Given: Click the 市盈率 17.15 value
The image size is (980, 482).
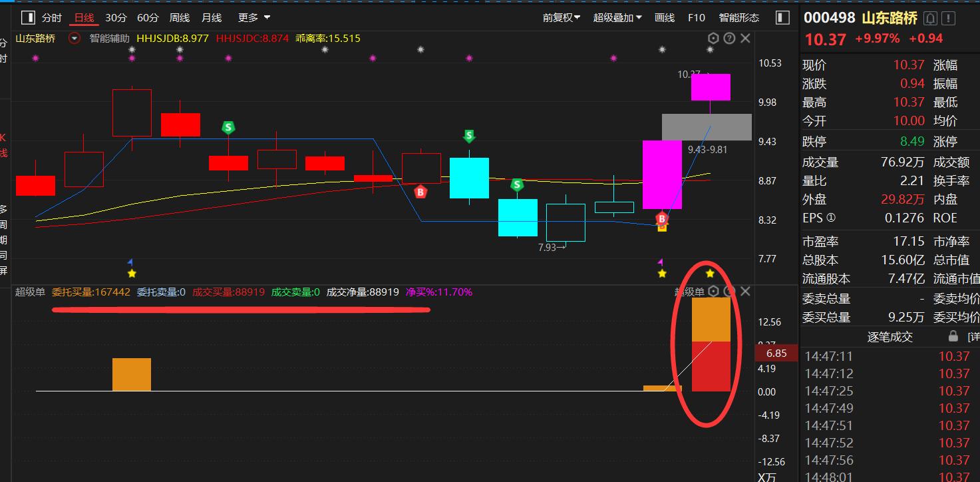Looking at the screenshot, I should (x=909, y=241).
